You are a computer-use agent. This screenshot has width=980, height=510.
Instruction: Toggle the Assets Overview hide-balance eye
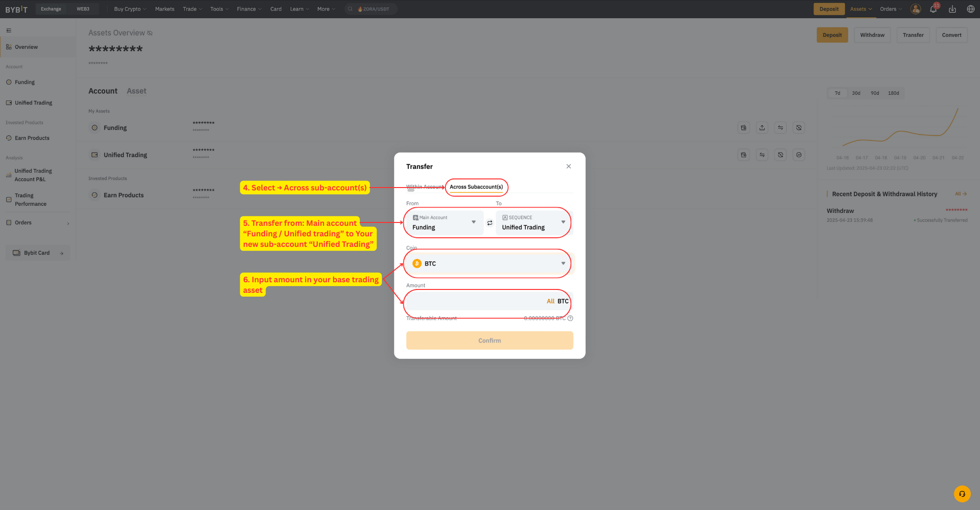pos(150,33)
